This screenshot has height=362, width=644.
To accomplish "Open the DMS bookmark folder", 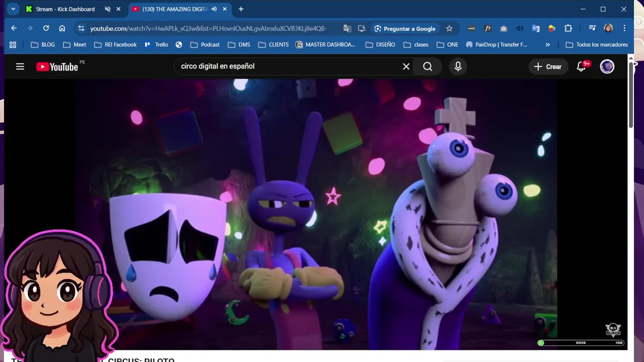I will (239, 45).
